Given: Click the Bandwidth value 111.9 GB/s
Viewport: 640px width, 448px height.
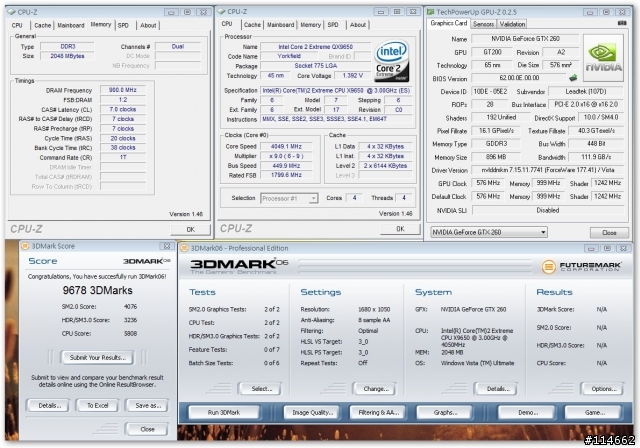Looking at the screenshot, I should pyautogui.click(x=596, y=157).
